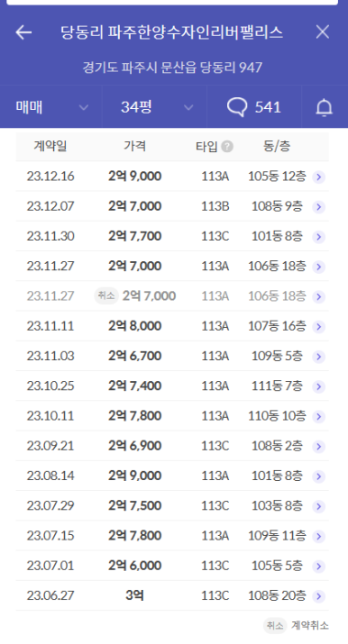The width and height of the screenshot is (348, 644).
Task: Select the 23.11.11 2억 8,000 transaction row
Action: pos(172,326)
